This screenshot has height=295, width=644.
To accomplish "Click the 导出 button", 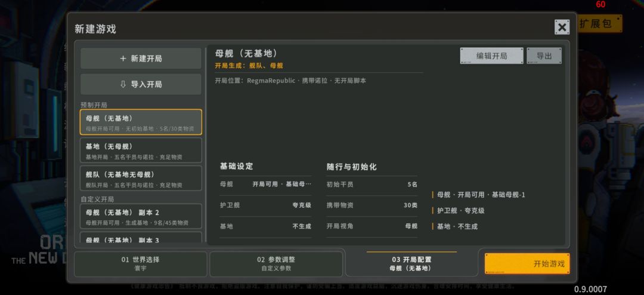I will click(x=544, y=56).
